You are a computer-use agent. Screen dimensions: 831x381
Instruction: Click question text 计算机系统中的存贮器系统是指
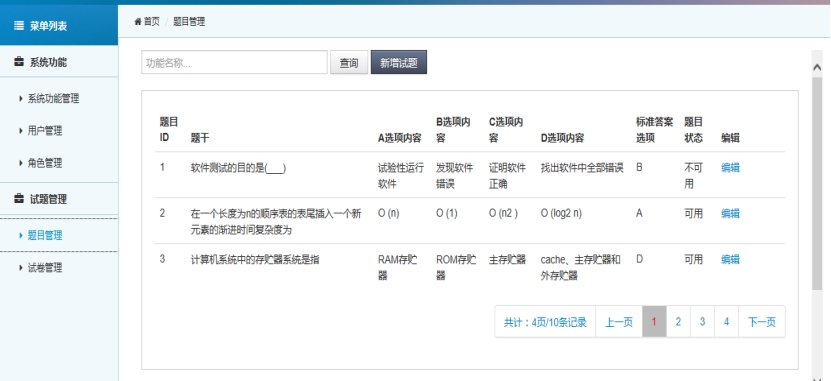coord(255,260)
